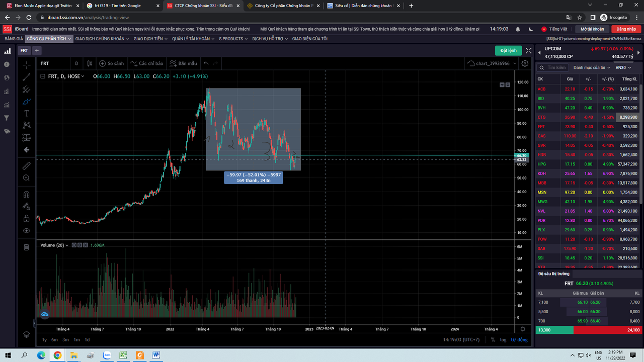
Task: Toggle log scale on price axis
Action: coord(503,339)
